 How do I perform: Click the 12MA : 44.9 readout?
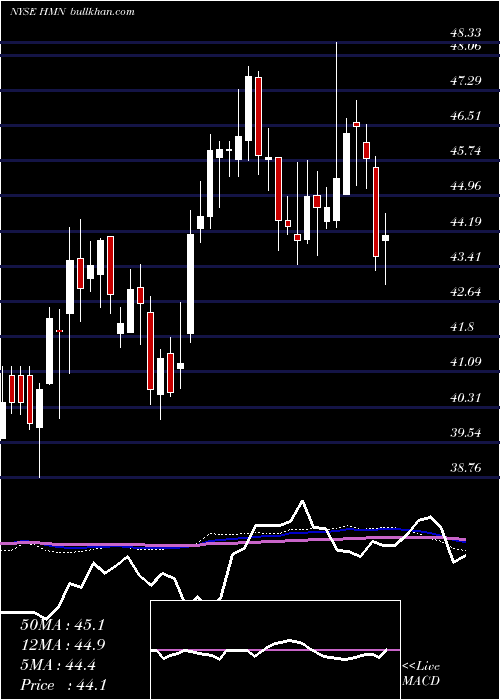click(62, 645)
